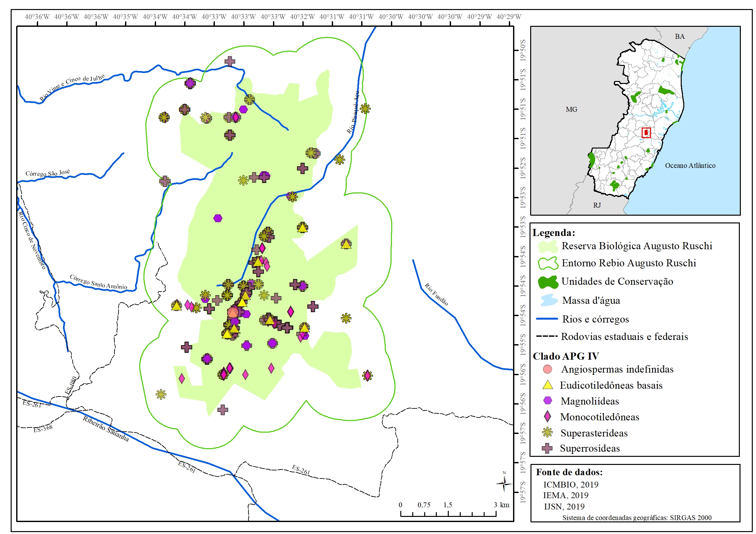The width and height of the screenshot is (756, 534).
Task: Click the purple Magnoliídeas hexagon legend symbol
Action: coord(547,400)
